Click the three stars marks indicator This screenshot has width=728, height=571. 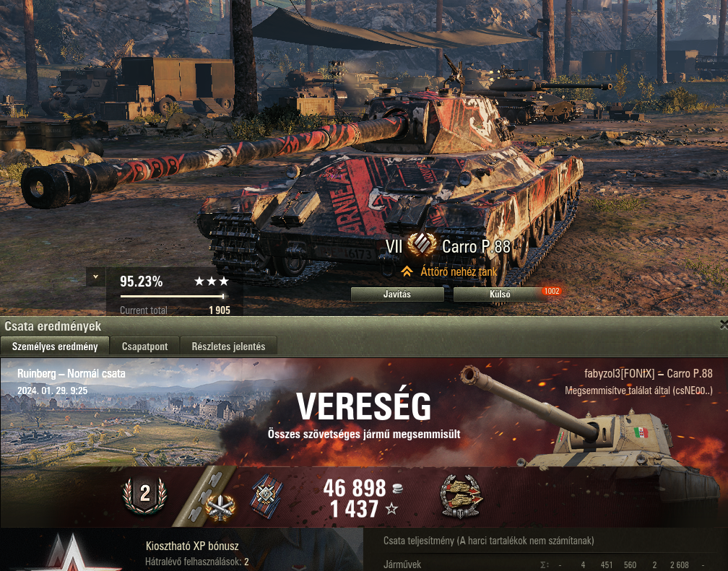coord(211,282)
